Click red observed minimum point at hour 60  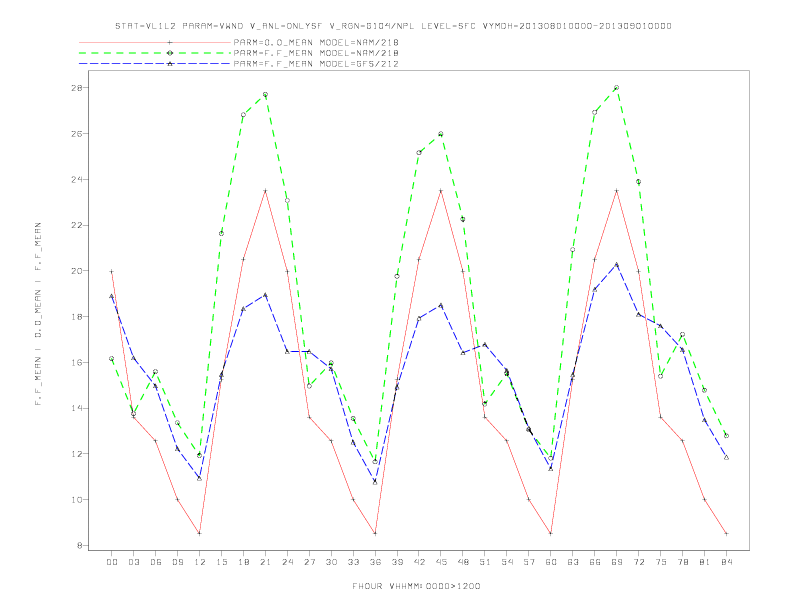point(551,533)
